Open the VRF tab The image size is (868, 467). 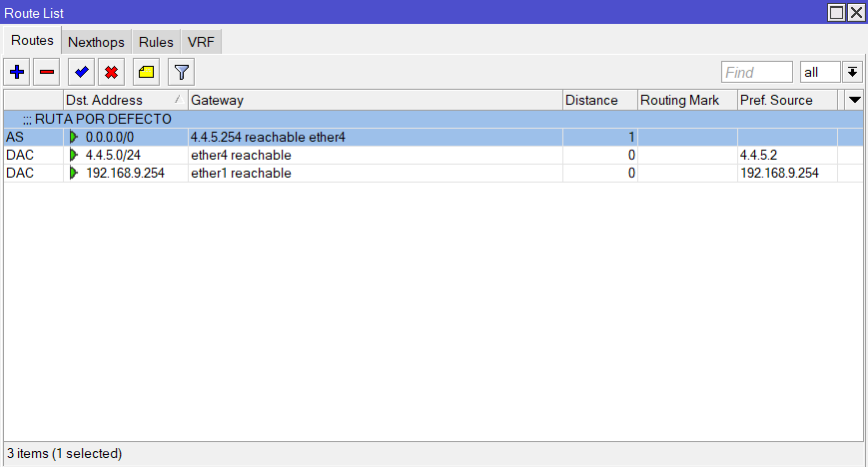tap(201, 42)
